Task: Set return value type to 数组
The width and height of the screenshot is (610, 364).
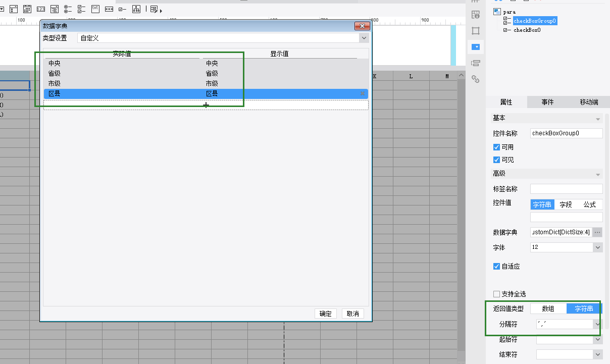Action: coord(548,308)
